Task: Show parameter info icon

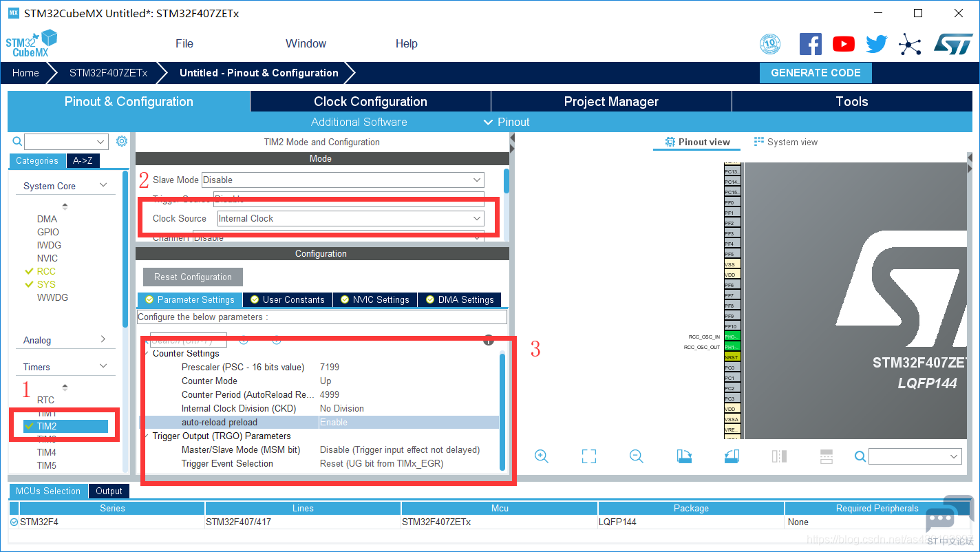Action: point(489,340)
